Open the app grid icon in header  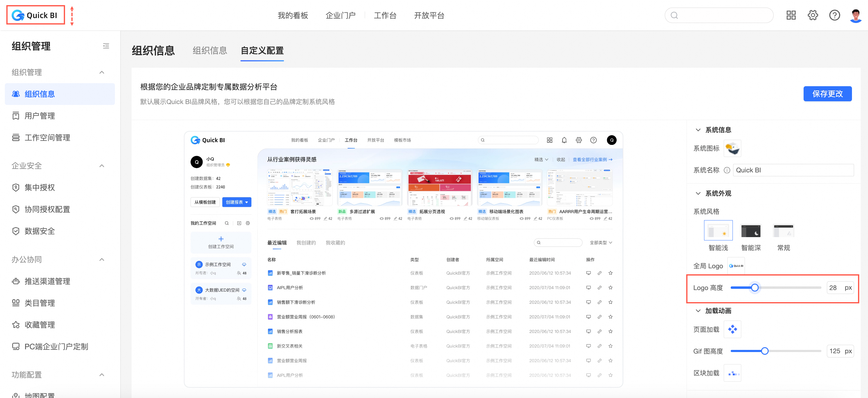point(791,15)
